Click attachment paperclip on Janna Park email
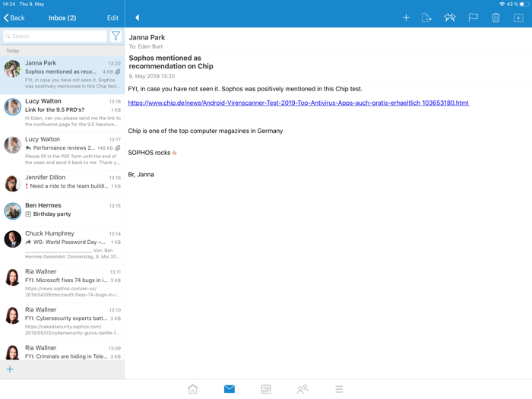Viewport: 532px width, 399px height. pos(118,71)
